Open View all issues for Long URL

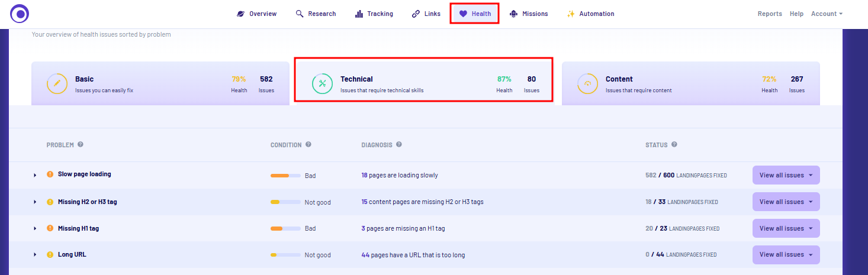coord(786,254)
